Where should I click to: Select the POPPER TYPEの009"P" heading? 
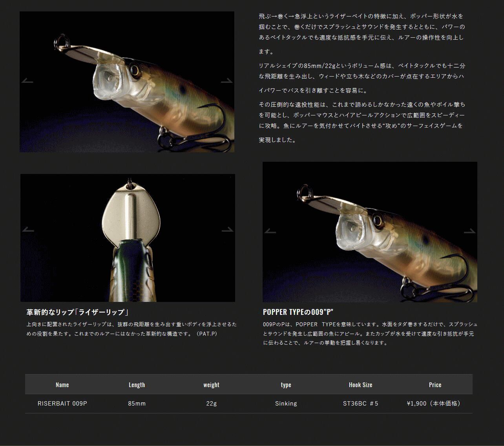pyautogui.click(x=298, y=312)
